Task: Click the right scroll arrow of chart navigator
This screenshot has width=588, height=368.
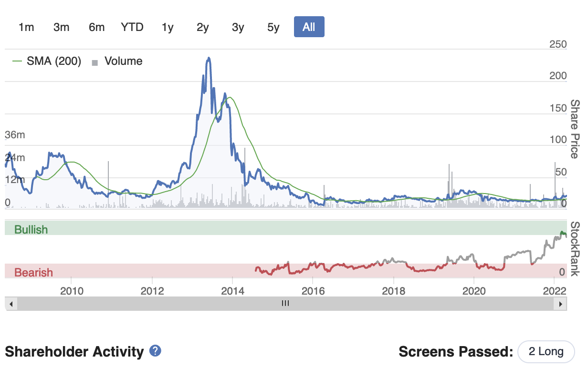Action: click(x=561, y=303)
